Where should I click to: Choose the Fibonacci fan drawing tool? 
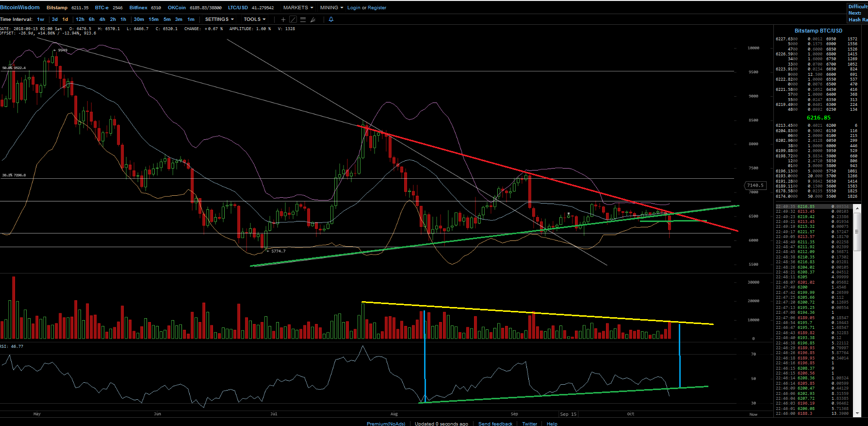pos(313,19)
